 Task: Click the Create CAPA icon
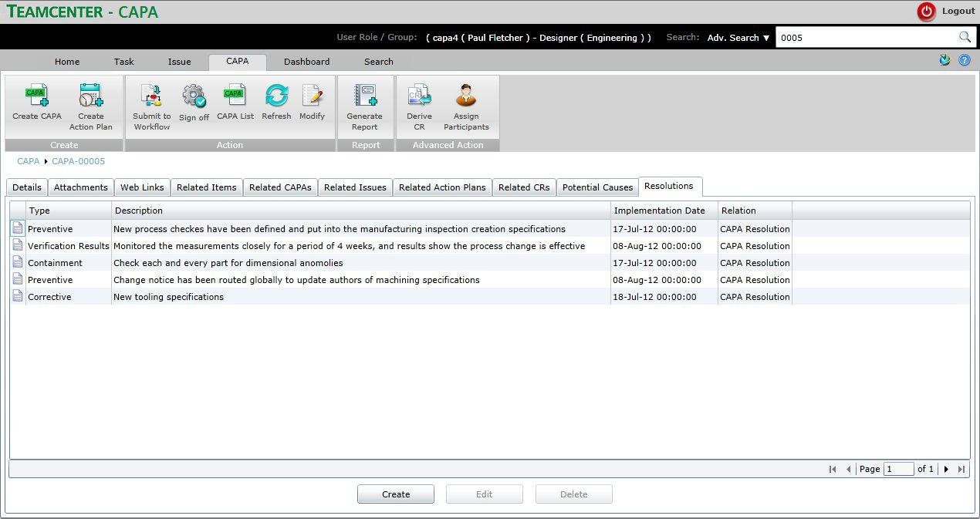[37, 96]
